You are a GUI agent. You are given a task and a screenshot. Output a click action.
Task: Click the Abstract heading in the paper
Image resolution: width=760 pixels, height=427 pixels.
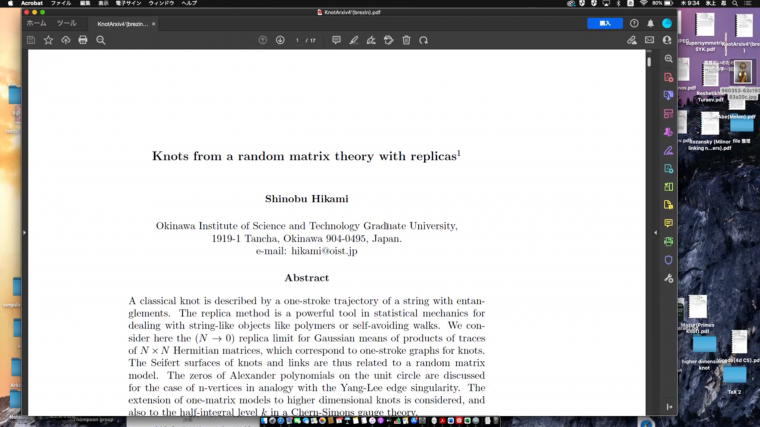pyautogui.click(x=306, y=278)
